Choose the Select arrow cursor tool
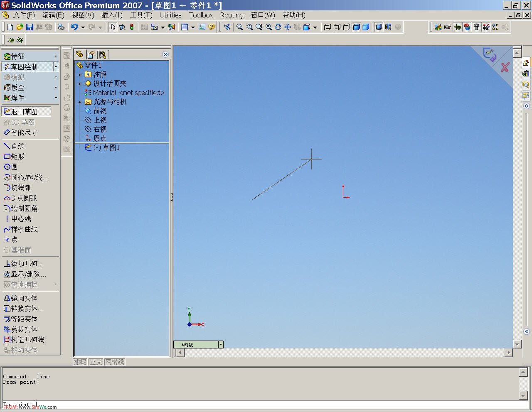532x412 pixels. click(x=113, y=27)
